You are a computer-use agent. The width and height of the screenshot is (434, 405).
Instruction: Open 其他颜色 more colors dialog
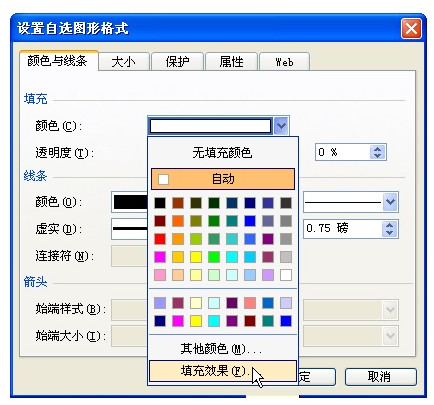coord(222,349)
